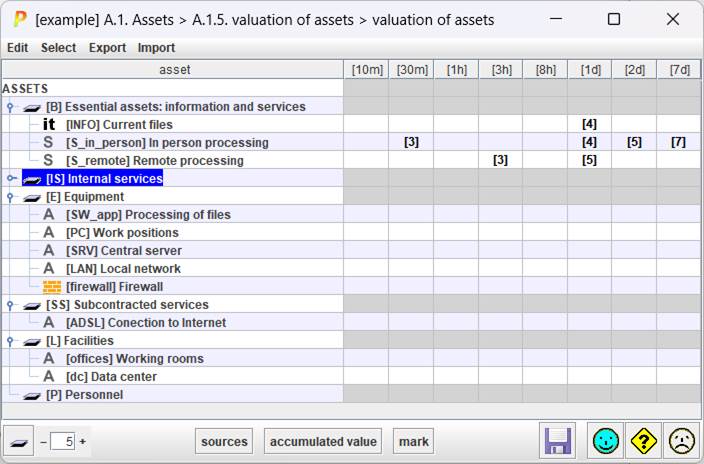704x464 pixels.
Task: Click the group icon of Personnel
Action: (32, 396)
